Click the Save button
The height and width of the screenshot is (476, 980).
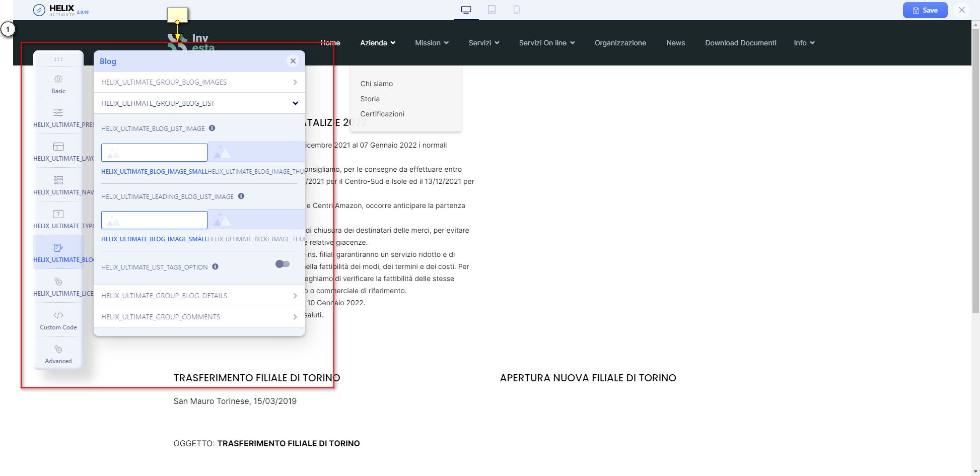click(x=925, y=10)
